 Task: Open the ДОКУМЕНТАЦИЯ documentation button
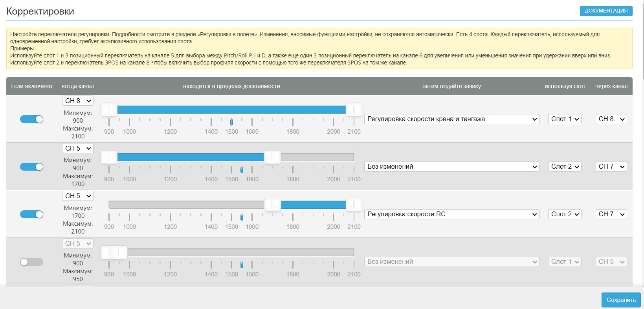pyautogui.click(x=606, y=11)
